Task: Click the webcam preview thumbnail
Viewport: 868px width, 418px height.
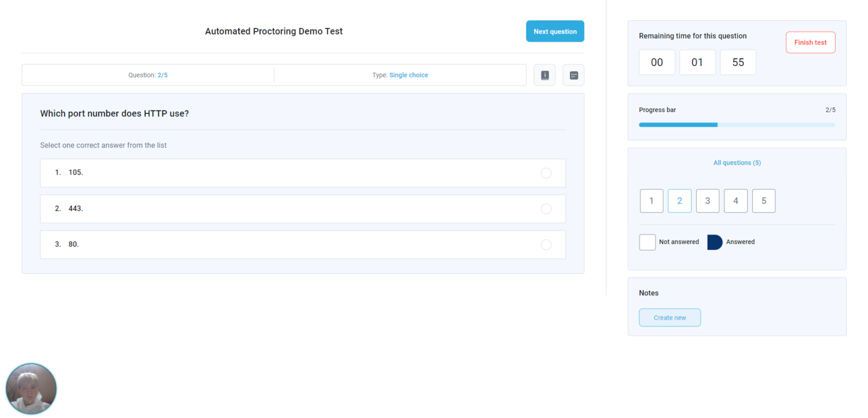Action: pyautogui.click(x=31, y=389)
